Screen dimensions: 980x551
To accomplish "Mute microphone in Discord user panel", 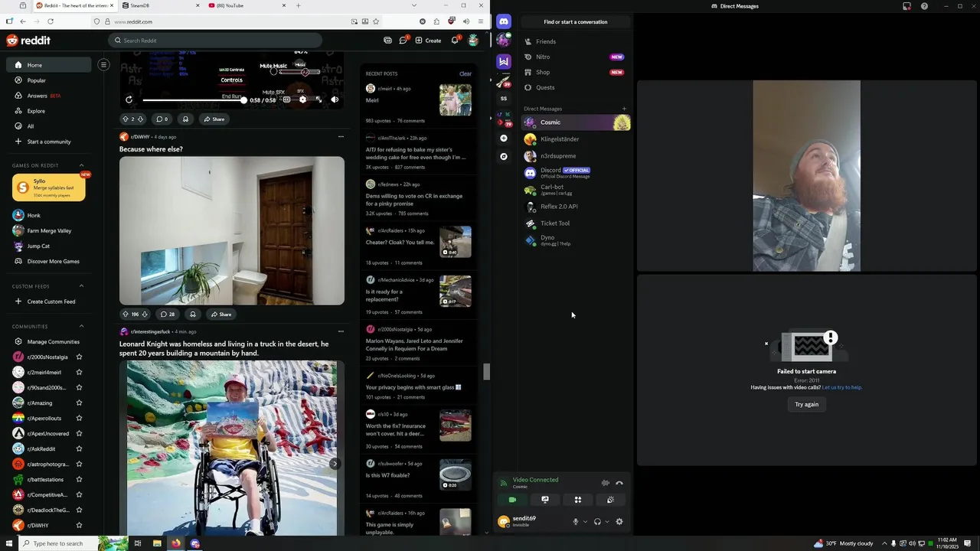I will coord(575,522).
